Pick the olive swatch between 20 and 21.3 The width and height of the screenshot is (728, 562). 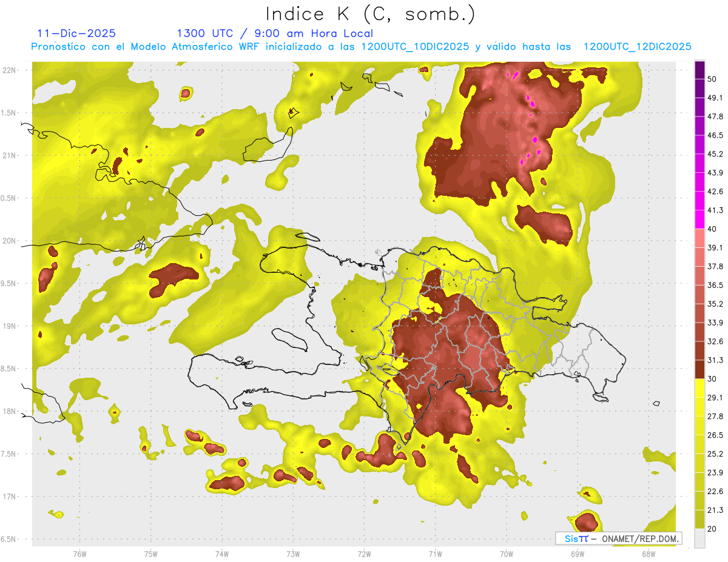point(699,520)
